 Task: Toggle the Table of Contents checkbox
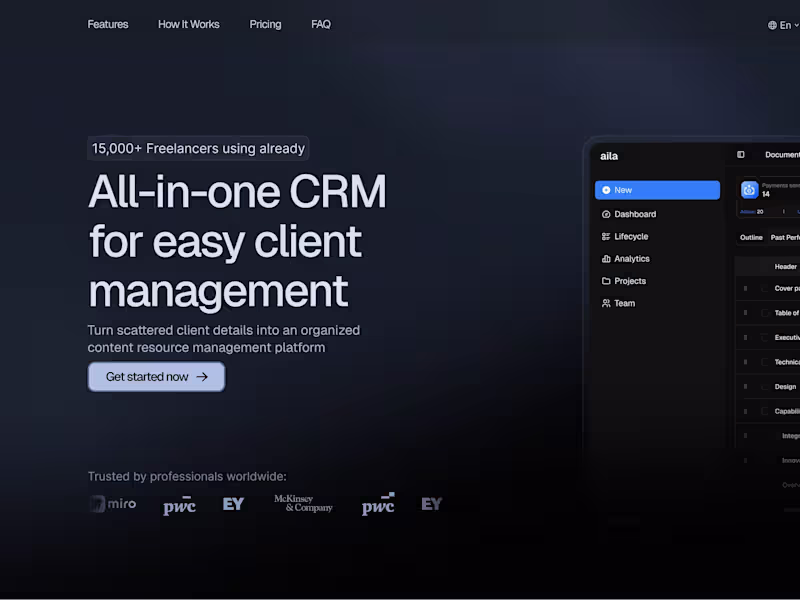pos(765,313)
